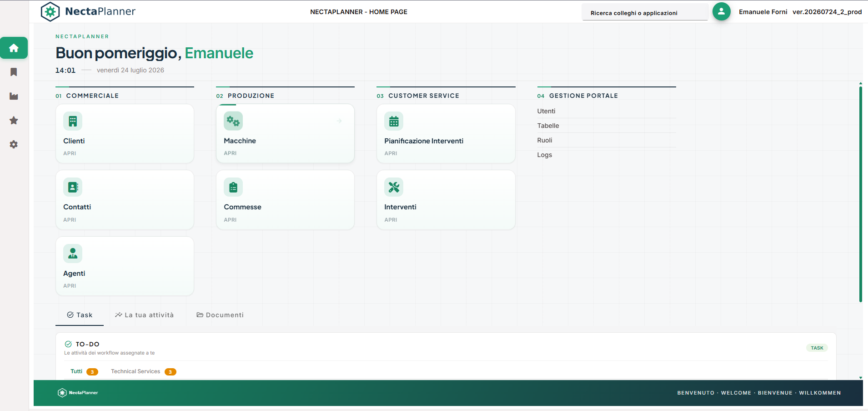Click the Agenti person icon
This screenshot has width=868, height=411.
(73, 254)
